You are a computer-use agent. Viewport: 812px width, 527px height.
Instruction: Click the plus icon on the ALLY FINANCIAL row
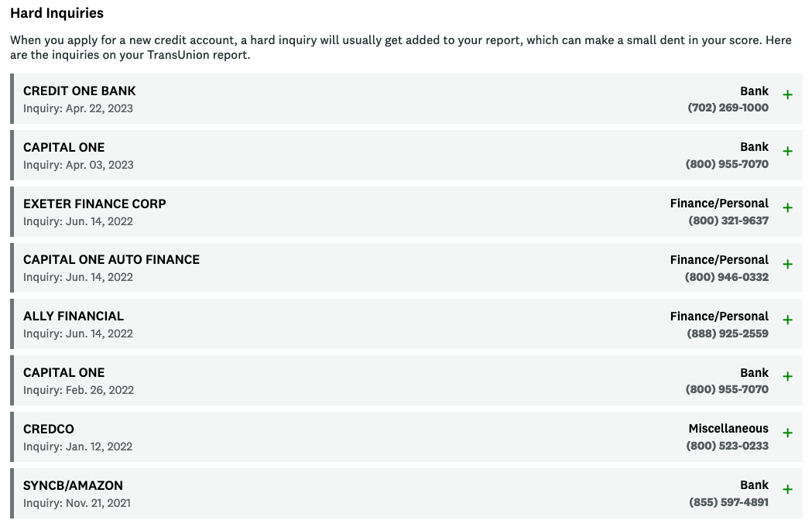[787, 320]
